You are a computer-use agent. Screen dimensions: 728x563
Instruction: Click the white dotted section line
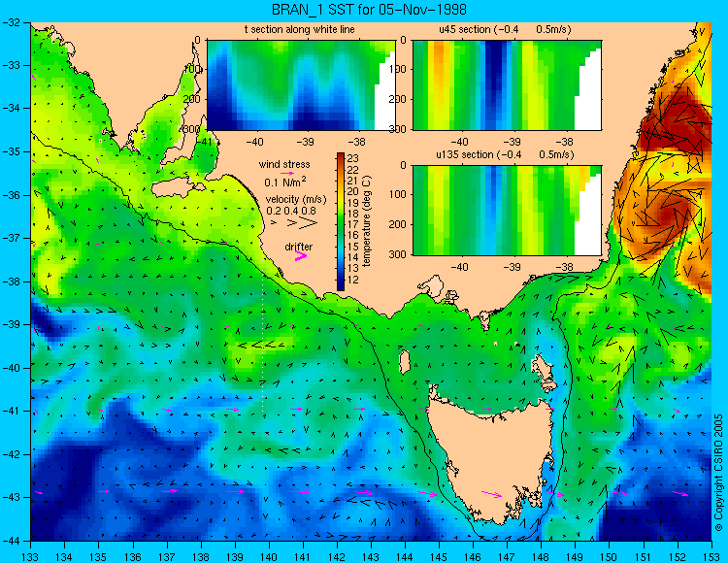click(x=263, y=338)
